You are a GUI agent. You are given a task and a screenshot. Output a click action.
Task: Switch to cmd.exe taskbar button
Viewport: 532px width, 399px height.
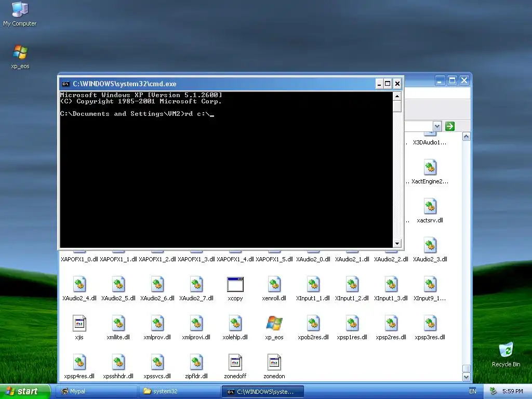click(x=262, y=391)
